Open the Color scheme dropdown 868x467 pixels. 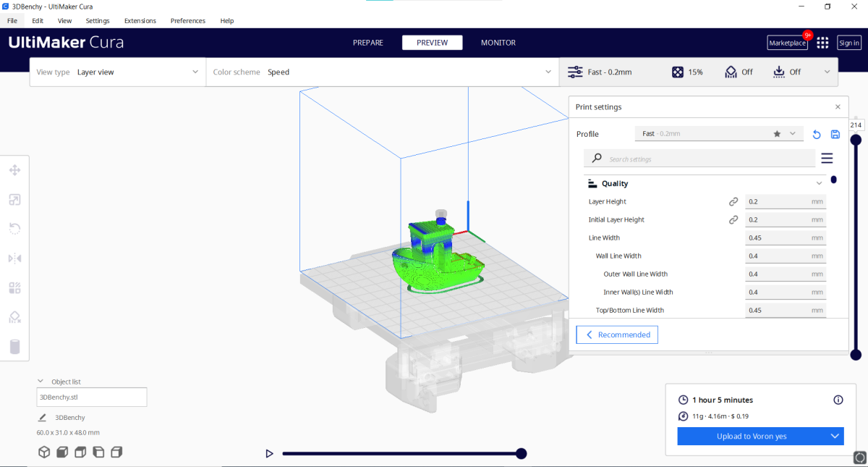(382, 72)
